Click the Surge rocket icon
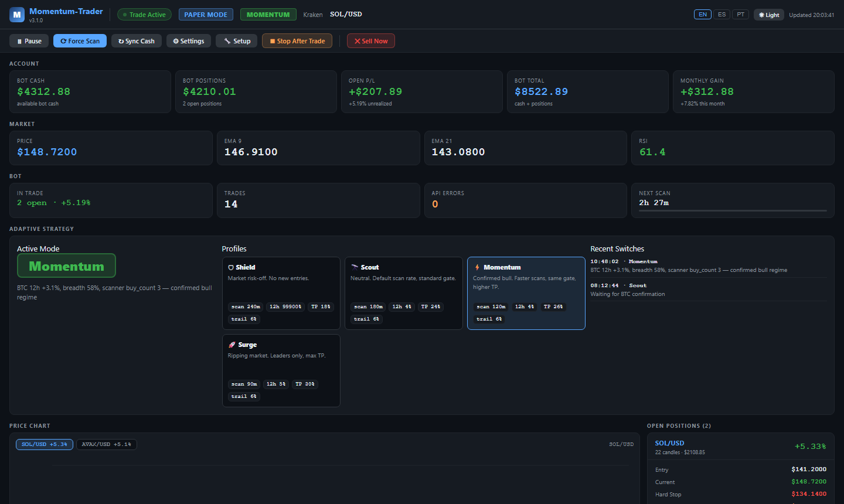This screenshot has height=504, width=844. tap(232, 345)
